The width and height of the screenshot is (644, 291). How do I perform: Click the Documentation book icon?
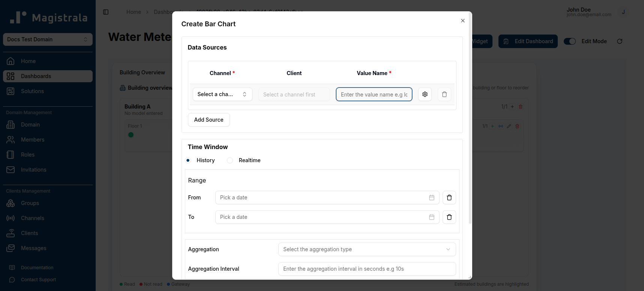tap(12, 268)
